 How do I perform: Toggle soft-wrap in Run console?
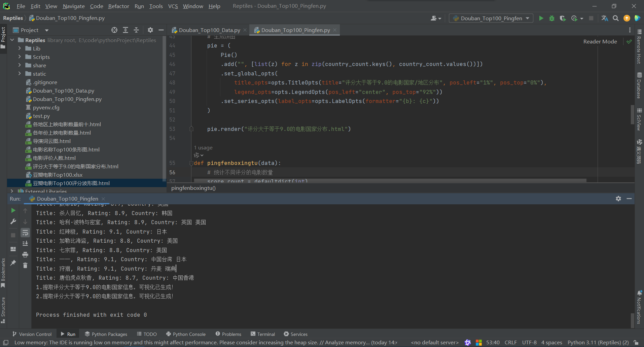pos(25,233)
